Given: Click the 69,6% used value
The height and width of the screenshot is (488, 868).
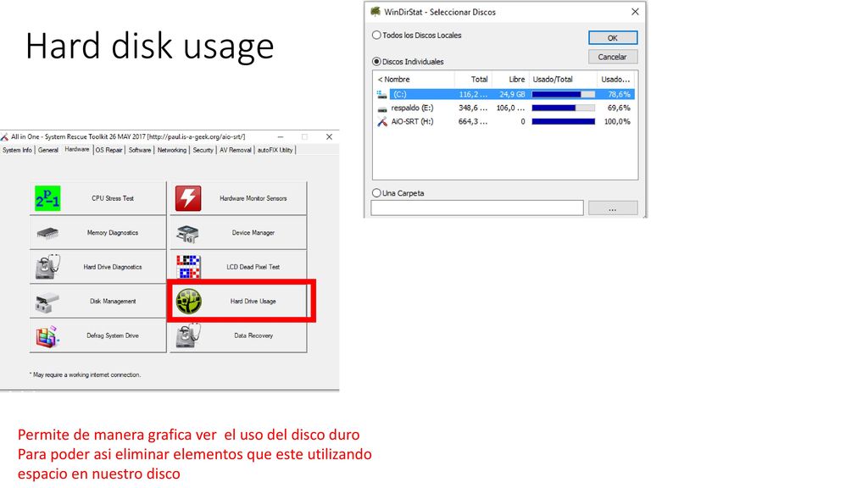Looking at the screenshot, I should coord(619,108).
